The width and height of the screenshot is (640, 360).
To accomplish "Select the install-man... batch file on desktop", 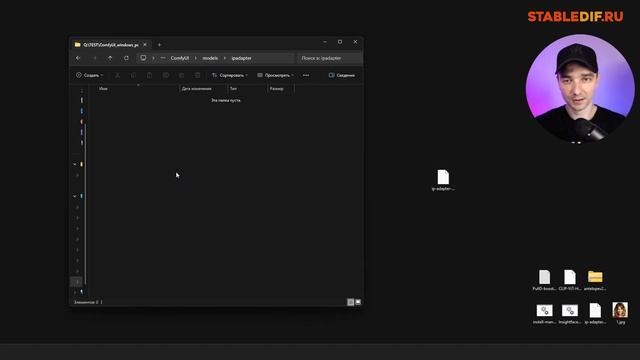I will click(544, 314).
